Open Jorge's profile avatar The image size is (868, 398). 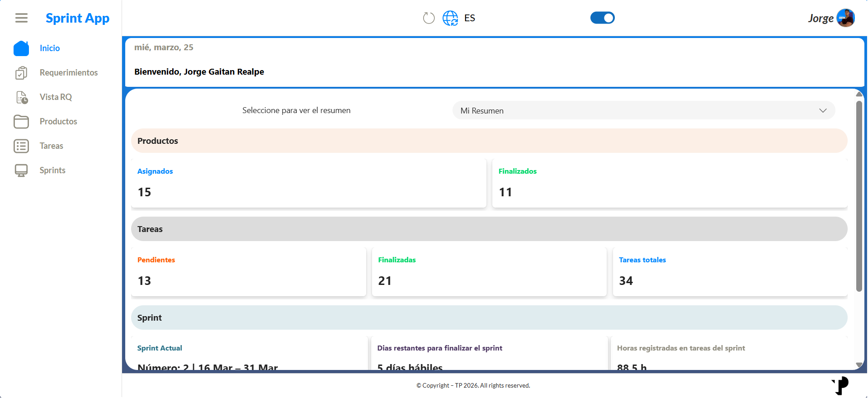click(845, 18)
